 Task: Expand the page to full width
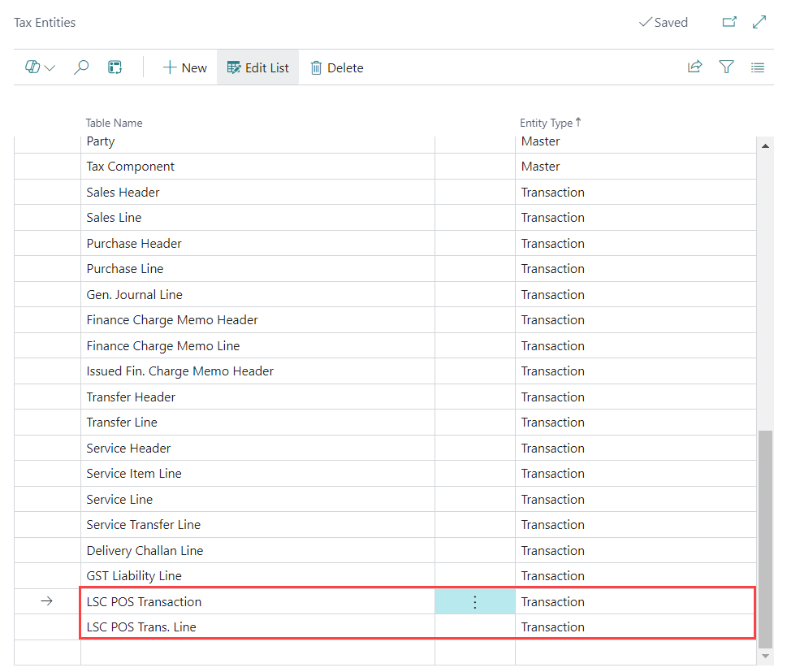(759, 23)
